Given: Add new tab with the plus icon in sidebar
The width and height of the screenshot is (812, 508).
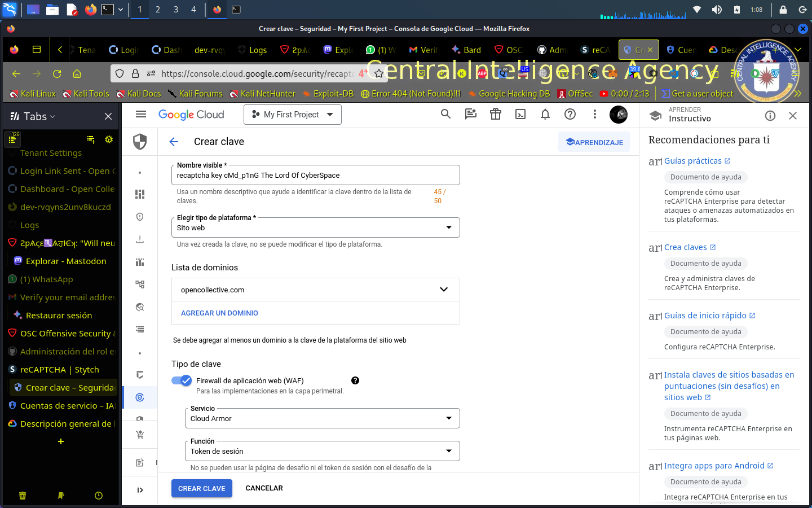Looking at the screenshot, I should click(x=61, y=441).
